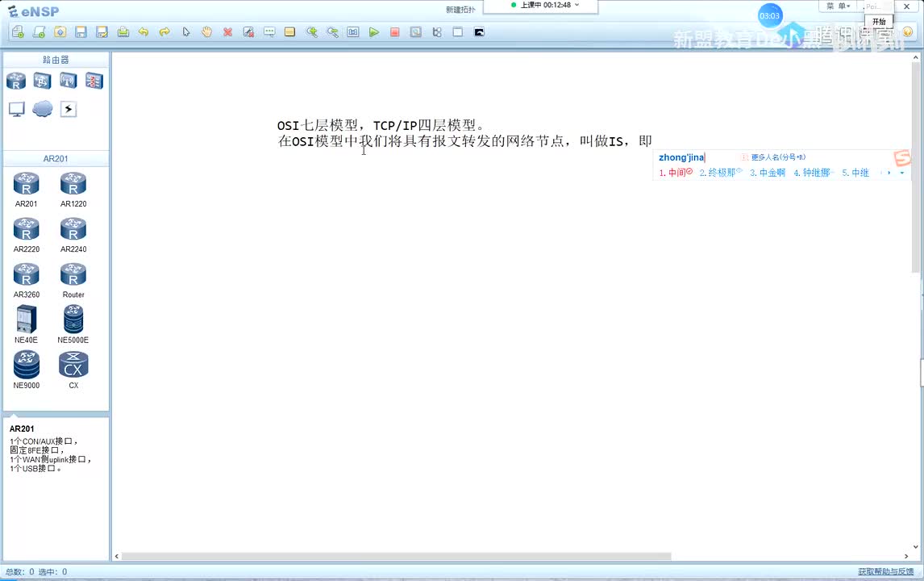Show next page of IME candidates
This screenshot has width=924, height=581.
889,173
